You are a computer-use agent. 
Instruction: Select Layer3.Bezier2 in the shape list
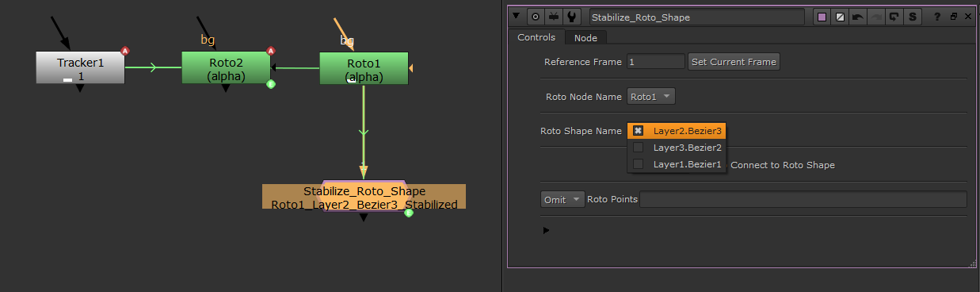[x=677, y=148]
